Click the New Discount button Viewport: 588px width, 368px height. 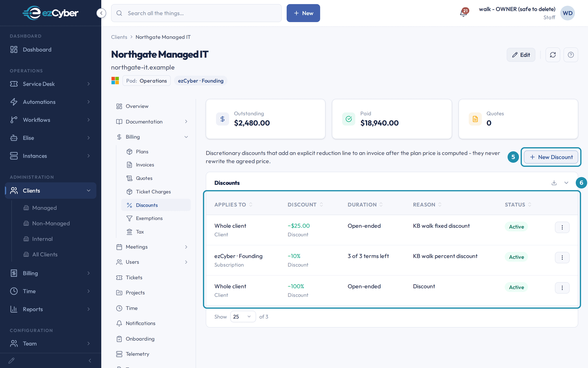click(x=551, y=157)
